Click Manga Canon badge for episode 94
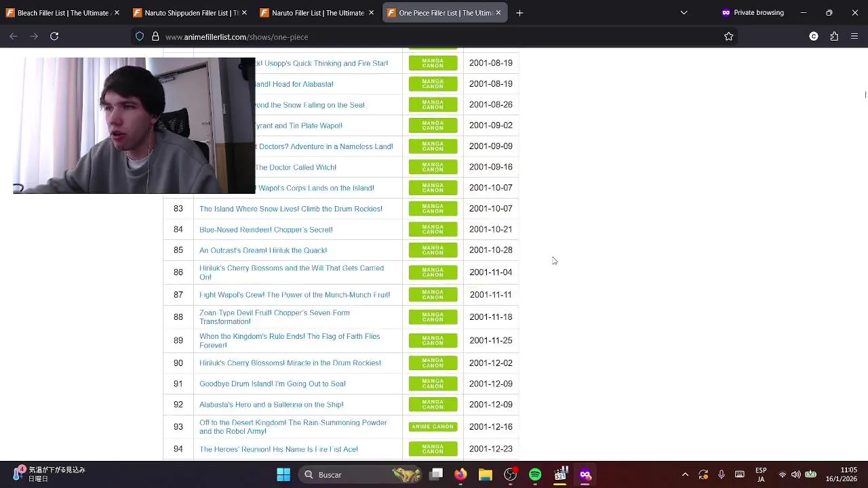This screenshot has width=868, height=488. (x=433, y=449)
